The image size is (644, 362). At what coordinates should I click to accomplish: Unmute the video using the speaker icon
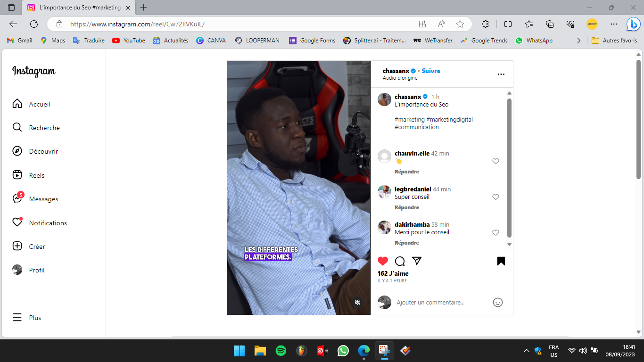pyautogui.click(x=357, y=302)
